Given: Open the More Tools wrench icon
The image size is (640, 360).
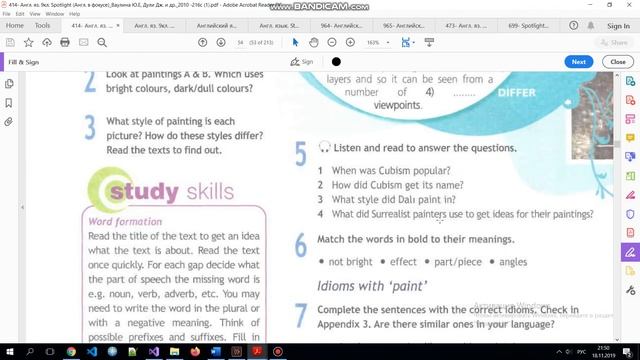Looking at the screenshot, I should 630,291.
